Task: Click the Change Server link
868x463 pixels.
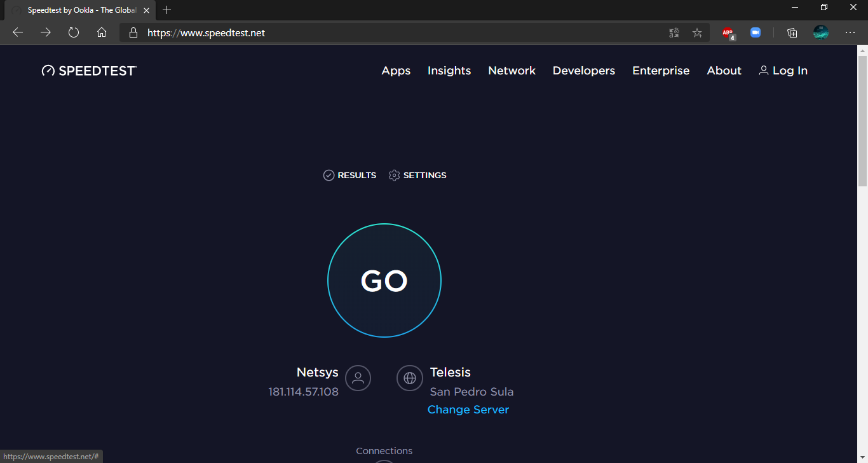Action: [468, 410]
